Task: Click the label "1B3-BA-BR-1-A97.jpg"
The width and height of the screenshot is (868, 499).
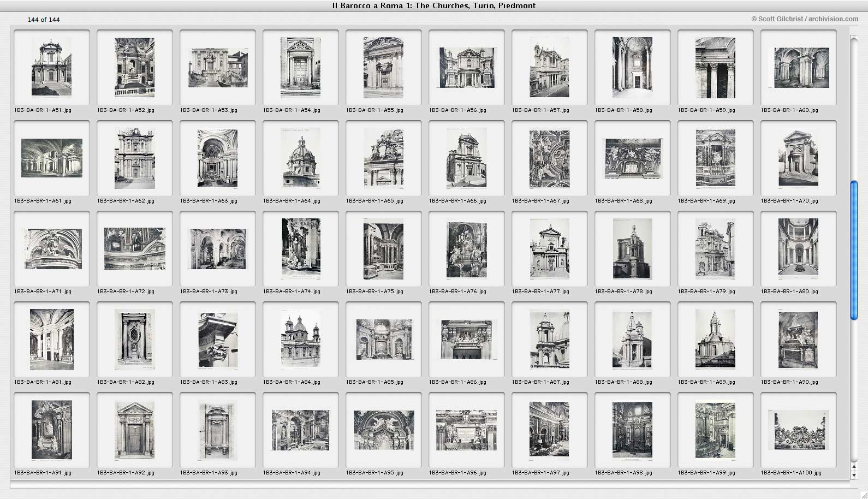Action: pyautogui.click(x=540, y=473)
